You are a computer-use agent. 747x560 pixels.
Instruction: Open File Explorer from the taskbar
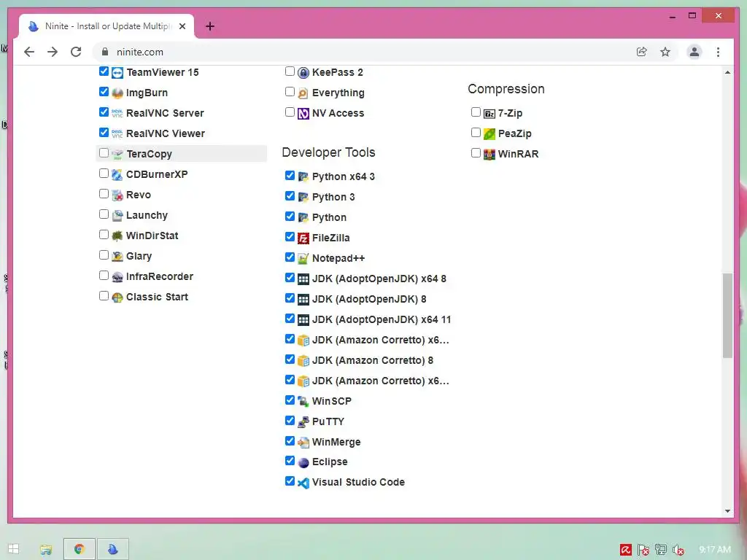[x=46, y=550]
